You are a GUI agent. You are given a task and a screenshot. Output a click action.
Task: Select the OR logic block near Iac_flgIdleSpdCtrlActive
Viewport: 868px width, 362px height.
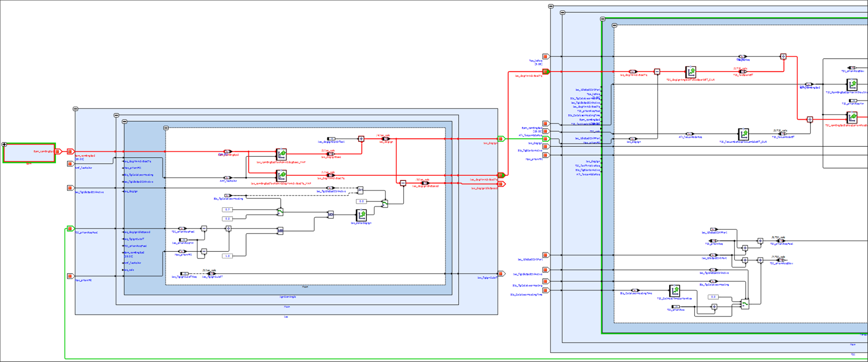pos(360,190)
